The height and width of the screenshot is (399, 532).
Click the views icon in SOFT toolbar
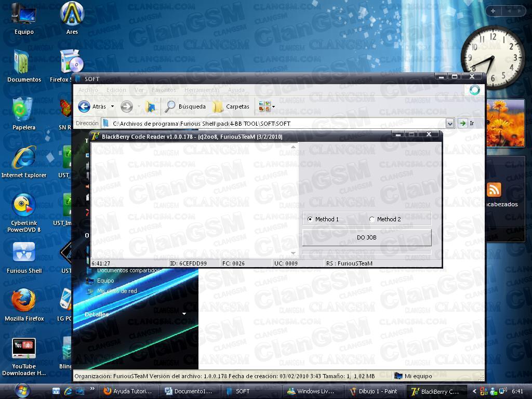[264, 107]
